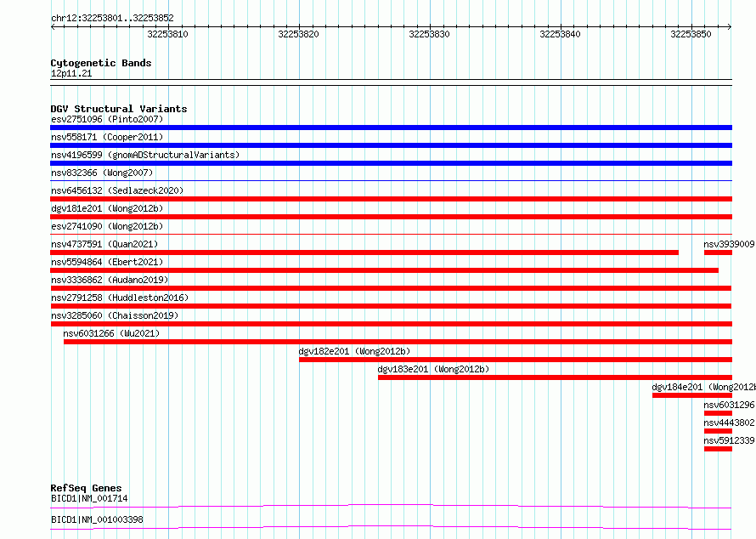The height and width of the screenshot is (539, 756).
Task: Open the dgv183e201 (Wong2012b) label
Action: pos(433,369)
